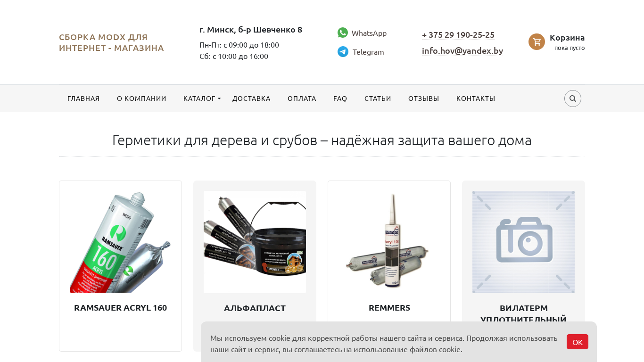This screenshot has height=362, width=644.
Task: Open the Альфапласт product image
Action: point(255,242)
